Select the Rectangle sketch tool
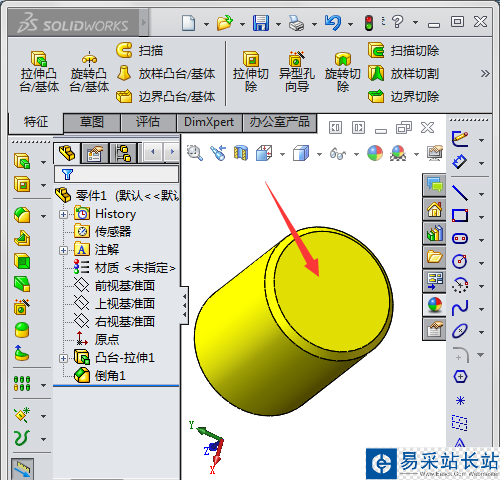This screenshot has width=500, height=480. coord(460,216)
